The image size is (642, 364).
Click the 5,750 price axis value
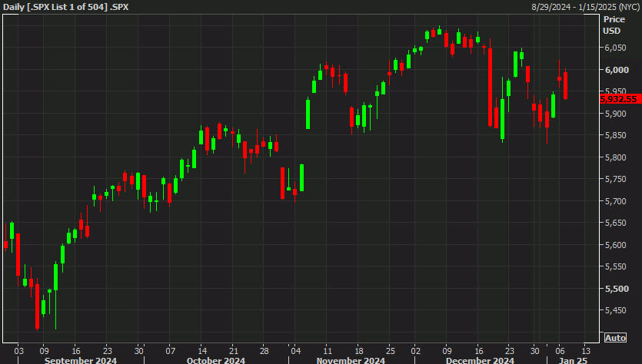click(x=615, y=179)
